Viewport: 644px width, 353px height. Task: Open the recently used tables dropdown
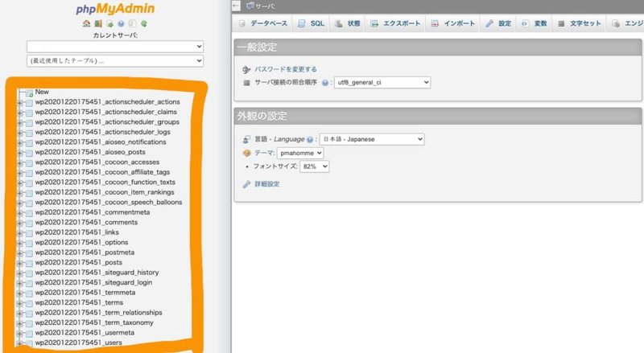(115, 61)
